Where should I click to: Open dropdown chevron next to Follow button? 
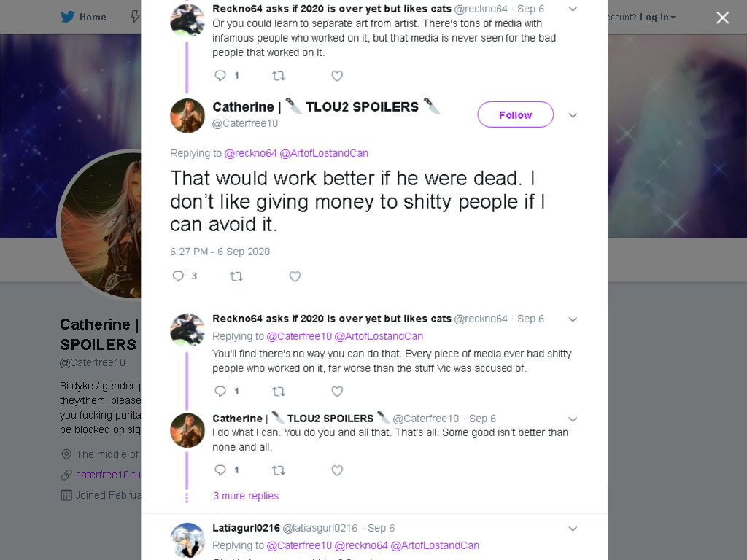tap(573, 115)
